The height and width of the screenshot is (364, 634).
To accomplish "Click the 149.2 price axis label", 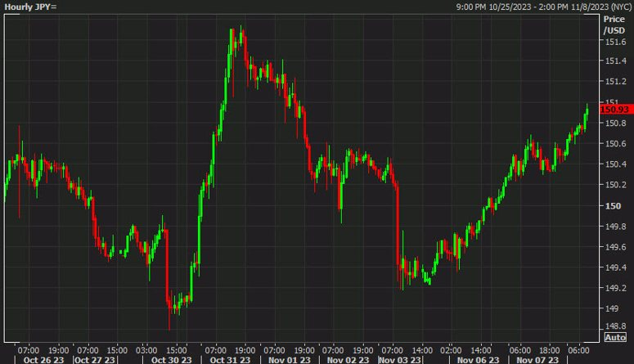I will pyautogui.click(x=615, y=288).
